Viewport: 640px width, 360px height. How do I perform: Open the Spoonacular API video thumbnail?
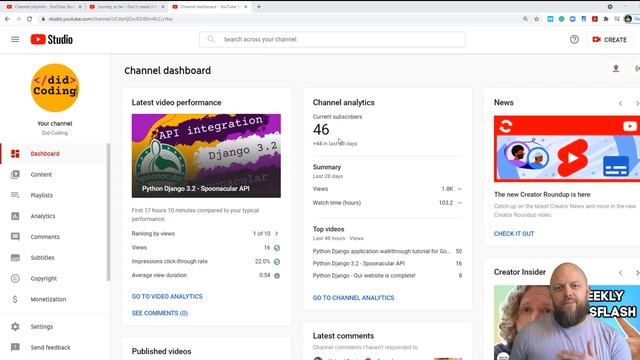[x=206, y=156]
